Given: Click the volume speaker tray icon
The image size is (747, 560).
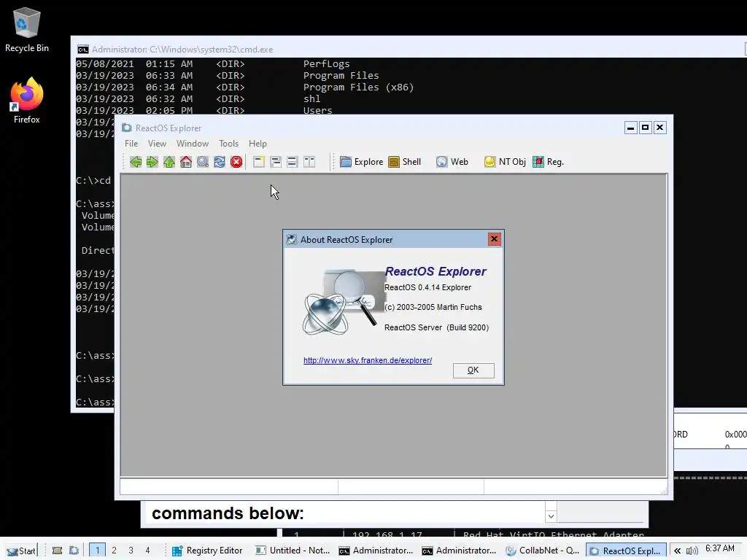Looking at the screenshot, I should tap(692, 551).
